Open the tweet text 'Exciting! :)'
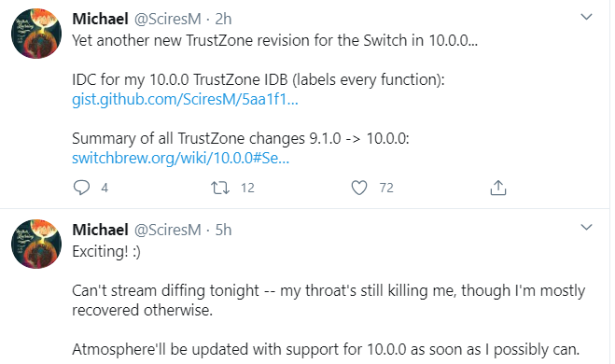 pos(106,251)
